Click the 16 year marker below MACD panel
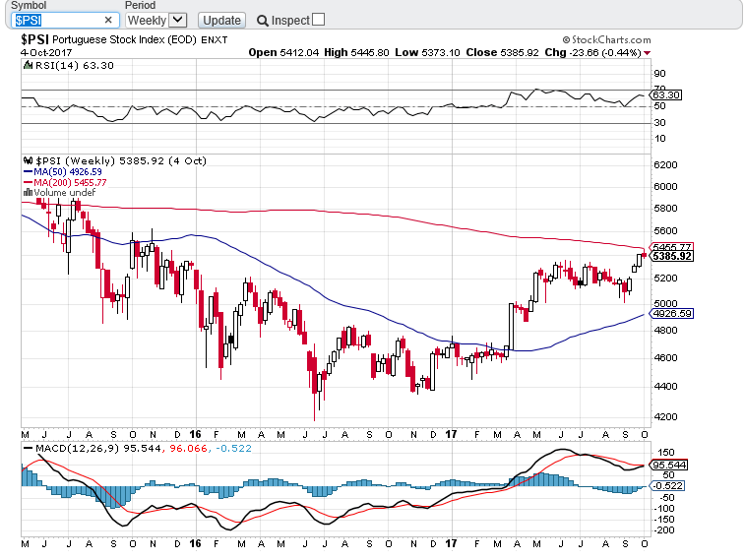The width and height of the screenshot is (745, 560). [x=195, y=543]
